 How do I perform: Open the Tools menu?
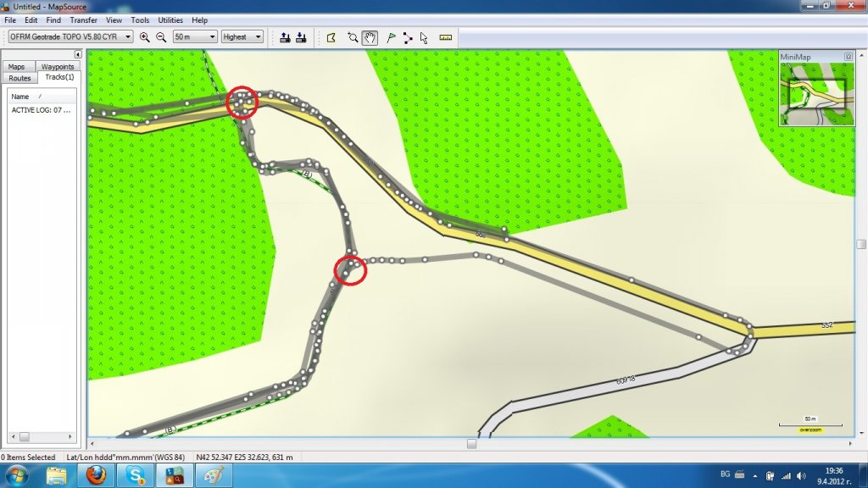[140, 20]
